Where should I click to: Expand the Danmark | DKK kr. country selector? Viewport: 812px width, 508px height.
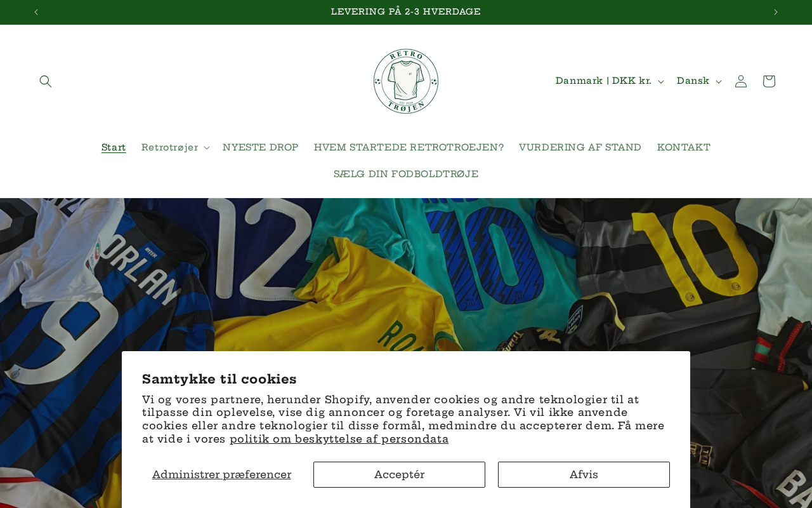click(610, 81)
